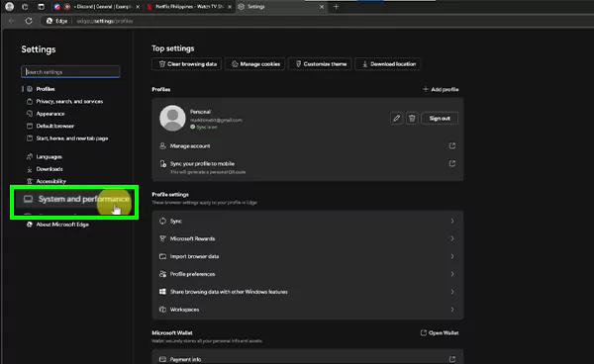The width and height of the screenshot is (594, 364).
Task: Delete profile with the trash icon
Action: click(x=412, y=119)
